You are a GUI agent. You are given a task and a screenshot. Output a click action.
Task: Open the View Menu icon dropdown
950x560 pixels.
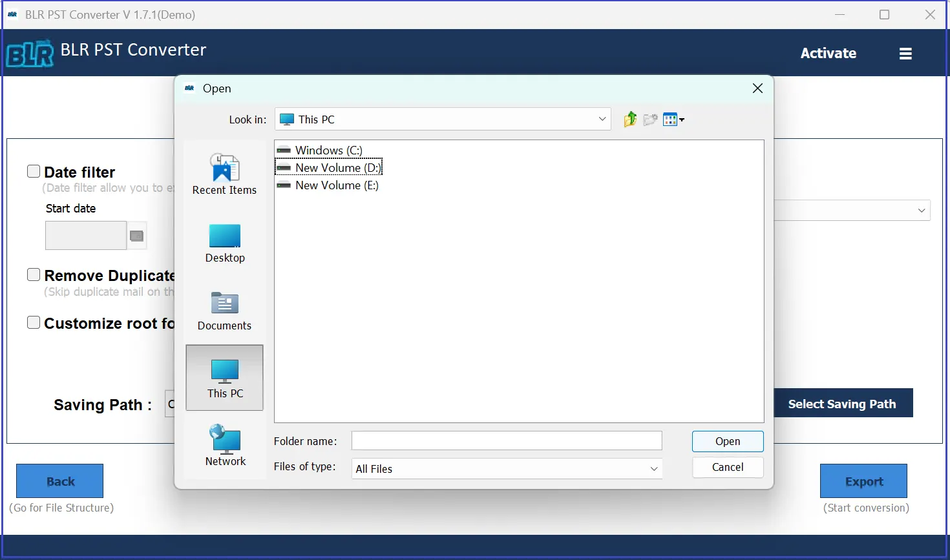[673, 119]
